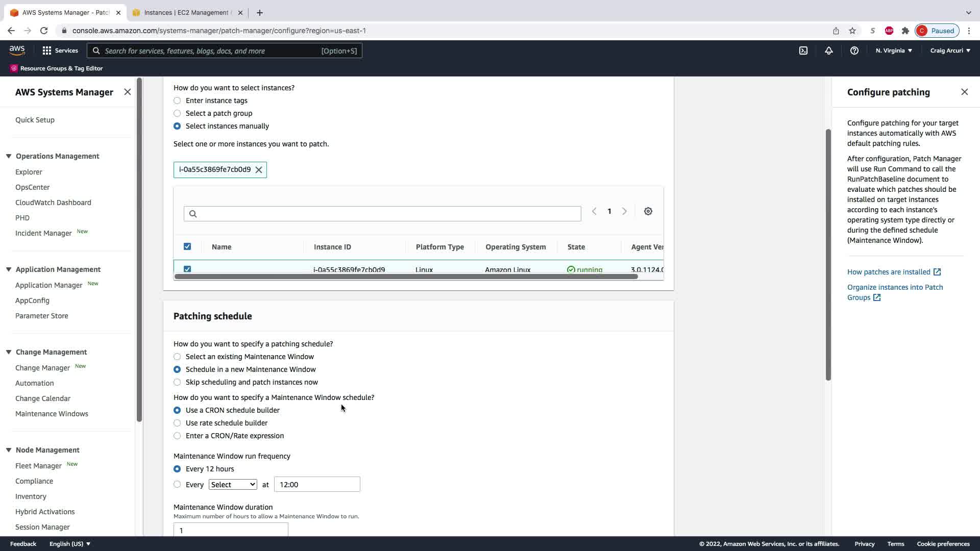This screenshot has width=980, height=551.
Task: Select Use rate schedule builder option
Action: (177, 423)
